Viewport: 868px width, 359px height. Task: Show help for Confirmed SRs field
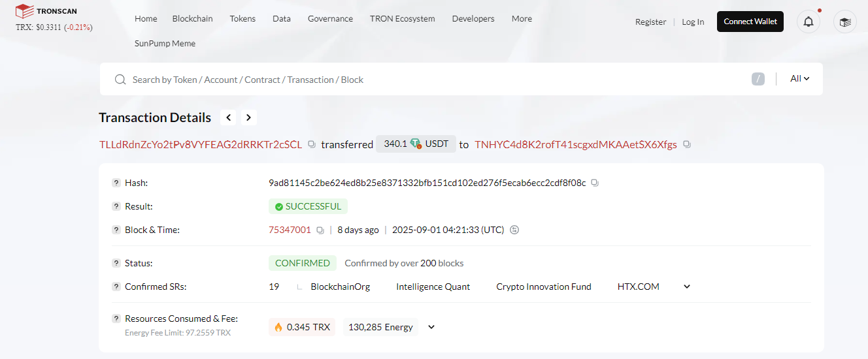coord(116,287)
